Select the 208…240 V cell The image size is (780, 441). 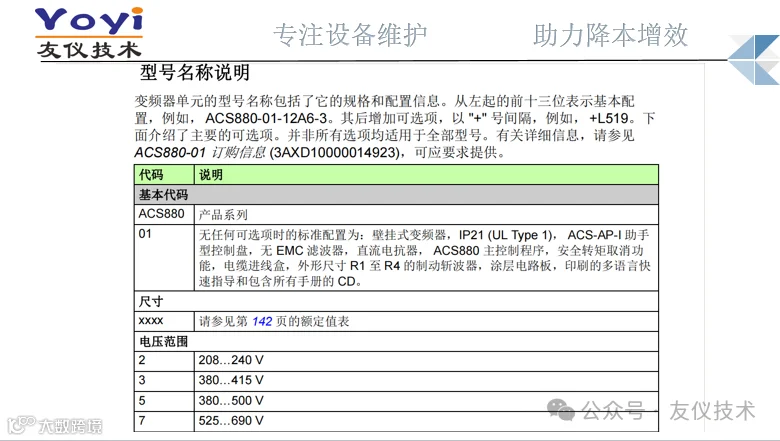point(426,361)
